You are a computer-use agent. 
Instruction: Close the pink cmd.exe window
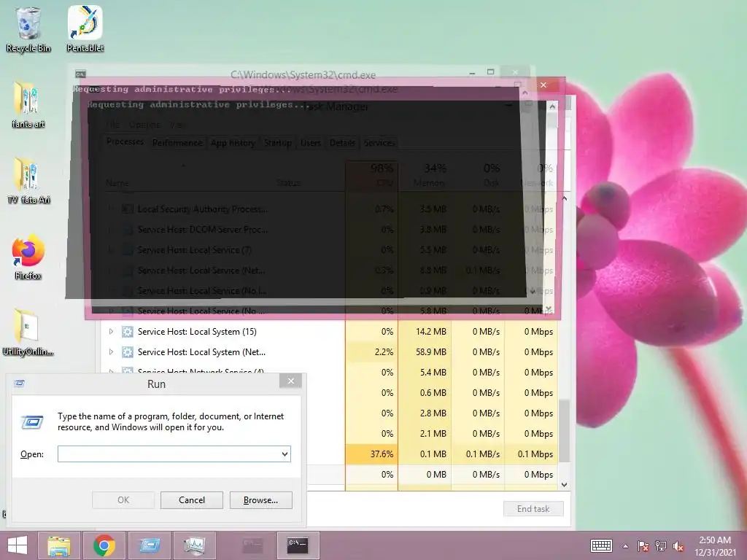543,85
